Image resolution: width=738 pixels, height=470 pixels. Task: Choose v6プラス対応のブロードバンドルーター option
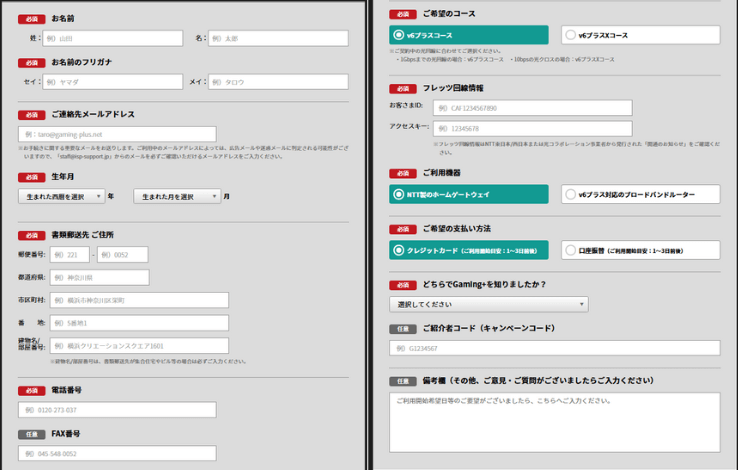(640, 194)
